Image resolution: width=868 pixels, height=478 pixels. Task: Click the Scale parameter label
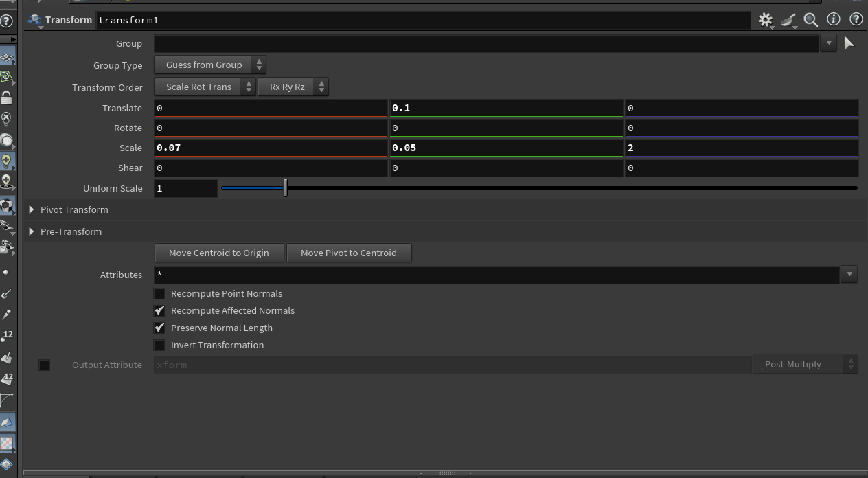[x=130, y=148]
